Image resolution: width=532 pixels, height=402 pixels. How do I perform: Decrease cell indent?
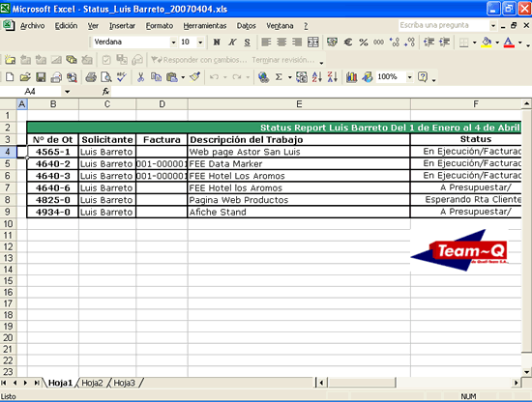point(429,42)
